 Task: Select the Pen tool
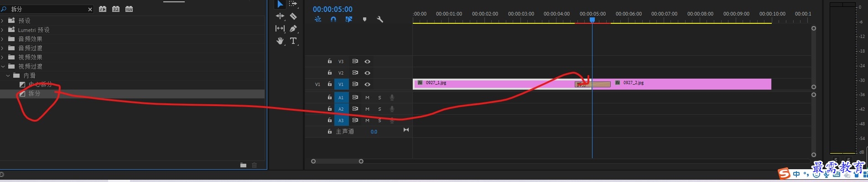(x=293, y=28)
